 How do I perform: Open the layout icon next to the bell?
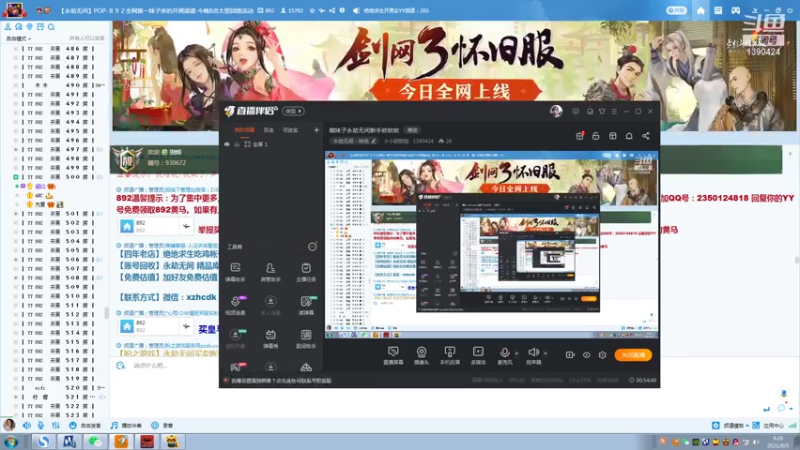coord(613,136)
